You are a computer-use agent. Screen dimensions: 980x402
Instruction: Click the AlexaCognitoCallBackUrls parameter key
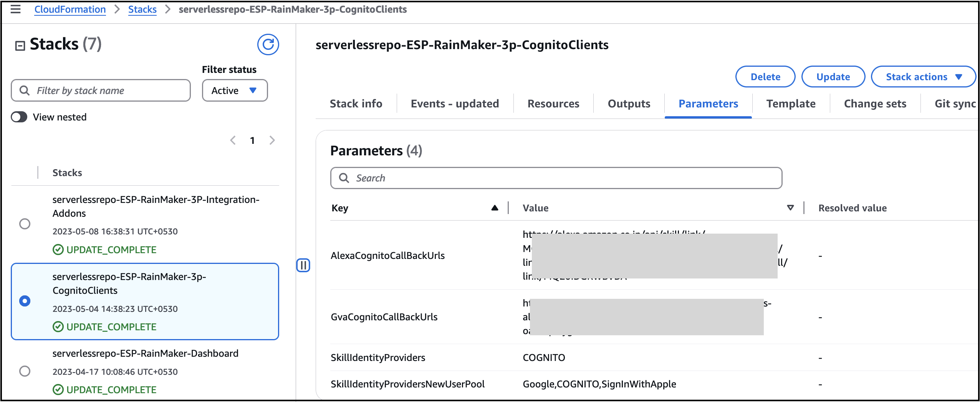click(x=388, y=255)
